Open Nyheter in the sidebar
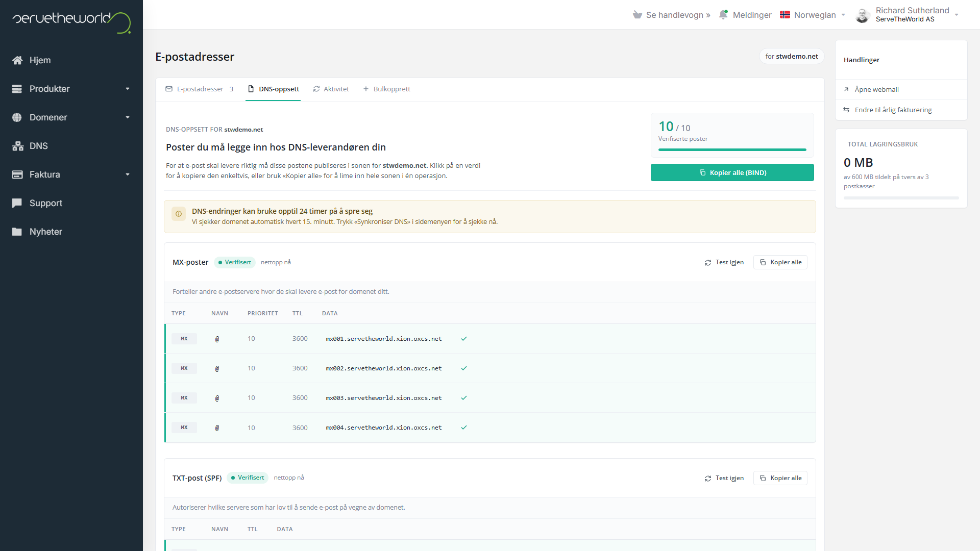 tap(71, 232)
